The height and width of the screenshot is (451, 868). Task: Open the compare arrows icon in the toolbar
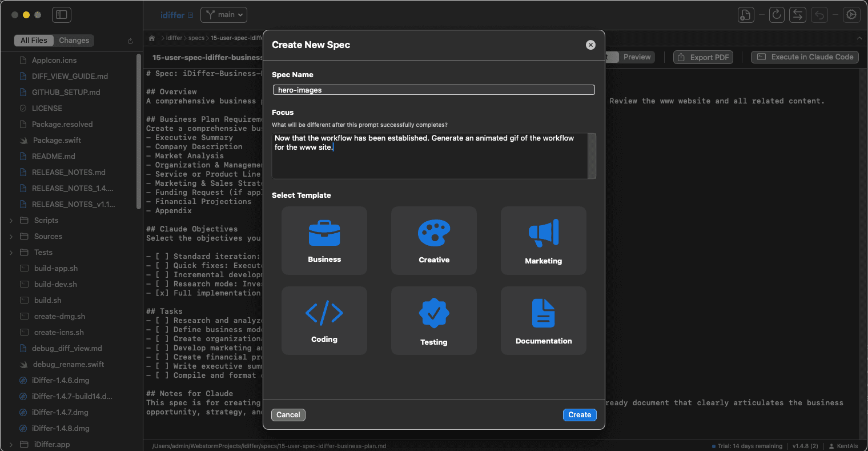coord(798,14)
